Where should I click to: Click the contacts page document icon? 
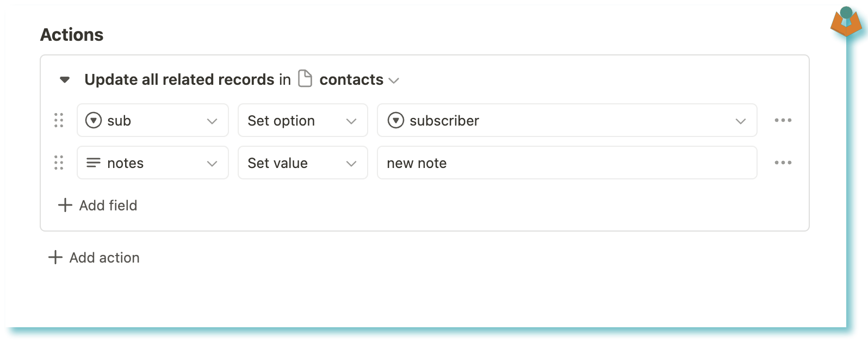pyautogui.click(x=306, y=79)
